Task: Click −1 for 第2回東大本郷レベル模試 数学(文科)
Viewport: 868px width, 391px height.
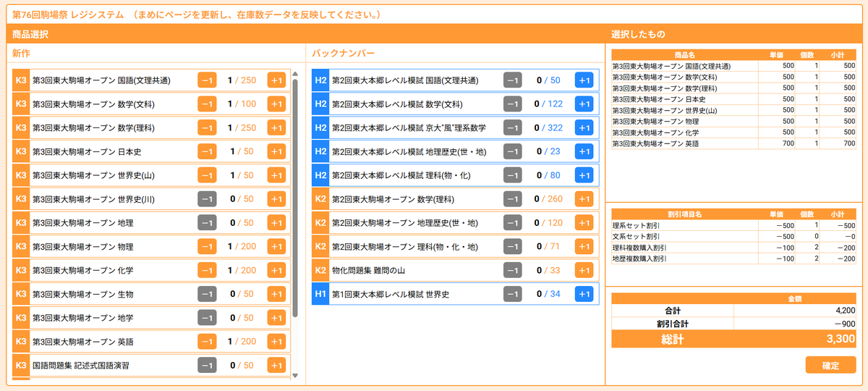Action: (x=513, y=104)
